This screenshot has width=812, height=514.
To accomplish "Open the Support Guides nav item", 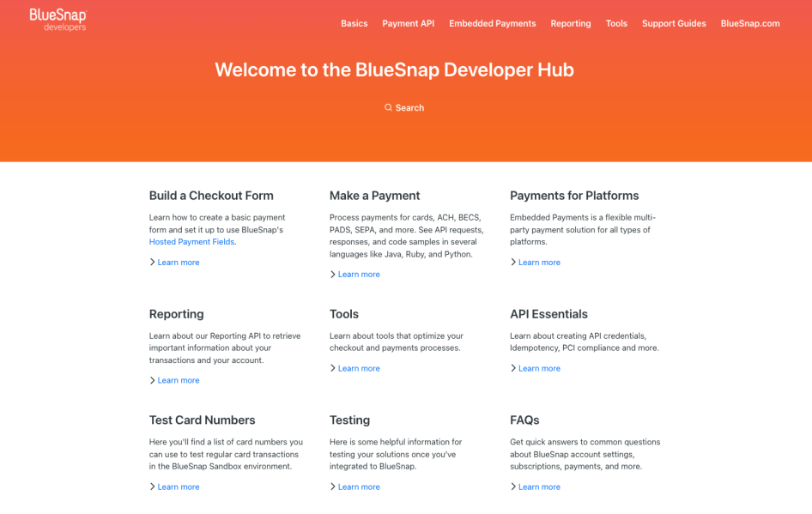I will (674, 23).
